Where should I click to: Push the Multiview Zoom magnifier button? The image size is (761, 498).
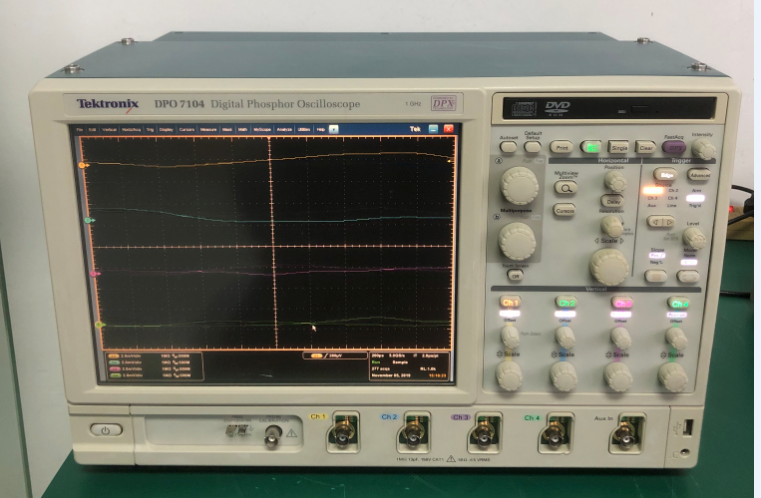pos(566,187)
